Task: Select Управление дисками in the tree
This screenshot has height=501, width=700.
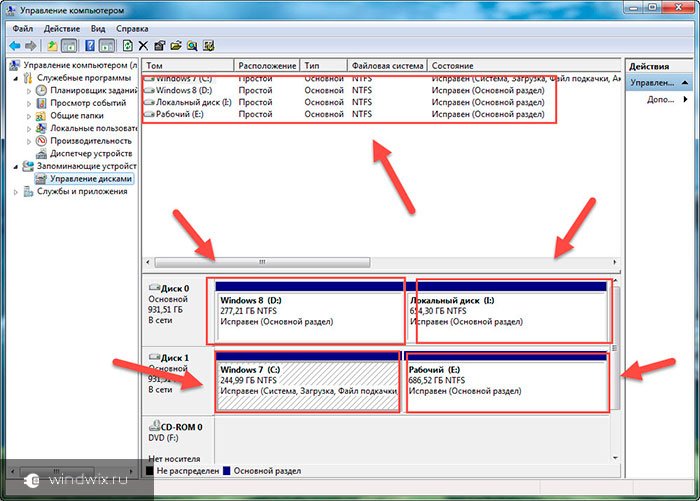Action: point(84,179)
